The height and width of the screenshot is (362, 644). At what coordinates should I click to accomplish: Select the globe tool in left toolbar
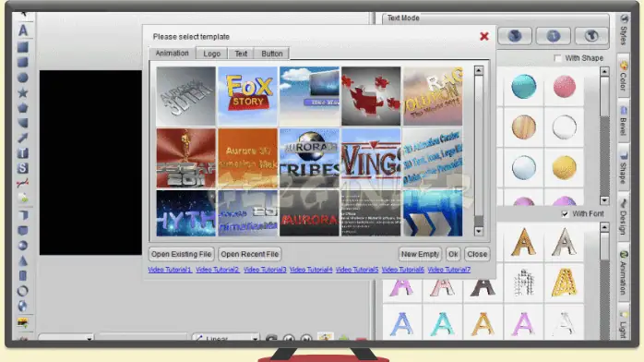tap(23, 306)
